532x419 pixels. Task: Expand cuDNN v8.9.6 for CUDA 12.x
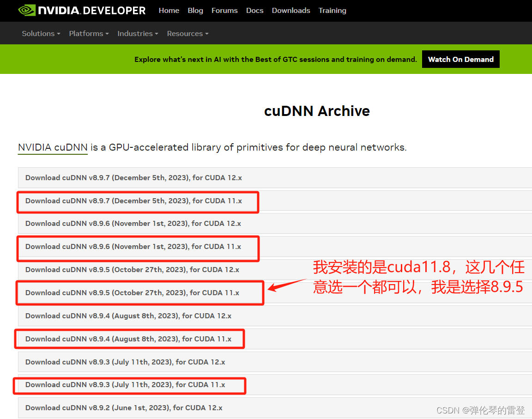pos(275,224)
